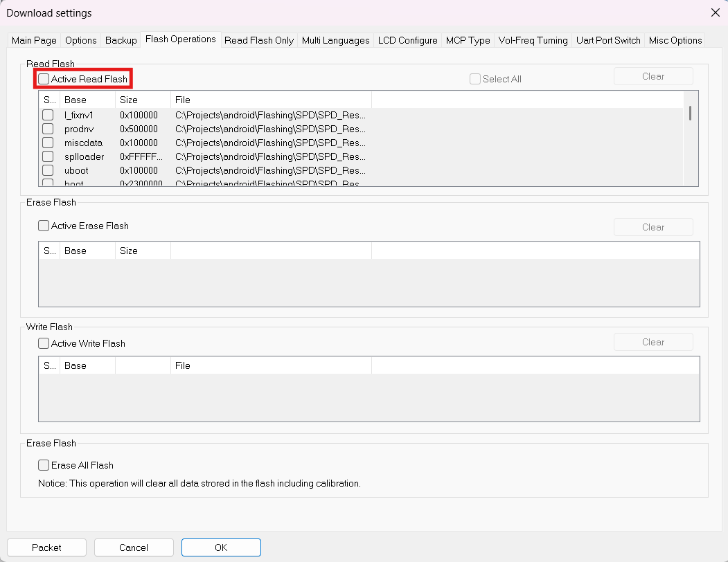
Task: Open the Backup tab
Action: [x=121, y=40]
